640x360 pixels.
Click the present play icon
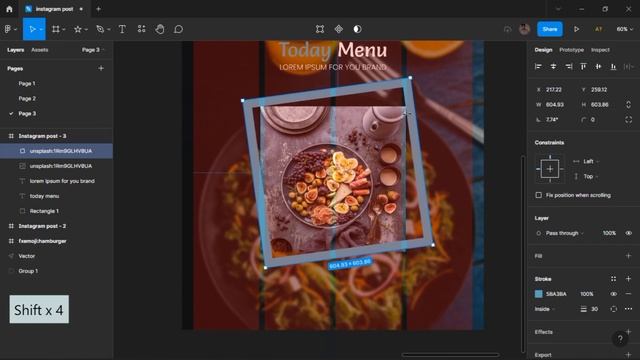point(576,29)
